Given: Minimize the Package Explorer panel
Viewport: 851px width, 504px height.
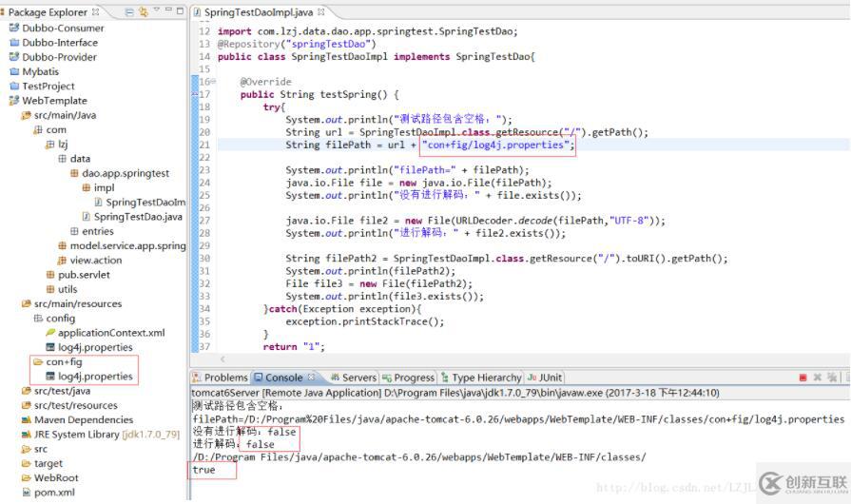Looking at the screenshot, I should [168, 11].
